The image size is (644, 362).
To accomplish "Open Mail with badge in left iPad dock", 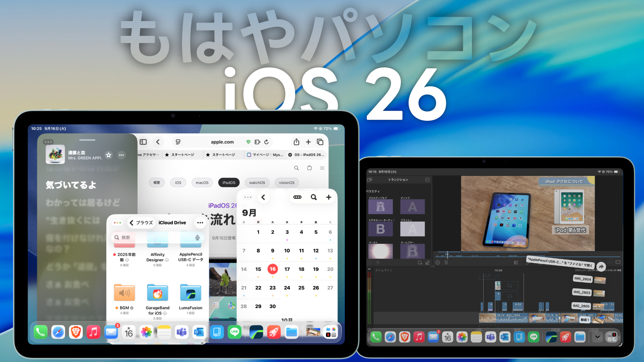I will (x=111, y=332).
